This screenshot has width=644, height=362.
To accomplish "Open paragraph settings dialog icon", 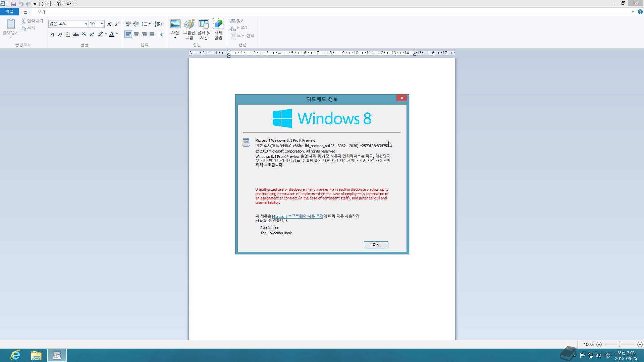I will tap(160, 34).
